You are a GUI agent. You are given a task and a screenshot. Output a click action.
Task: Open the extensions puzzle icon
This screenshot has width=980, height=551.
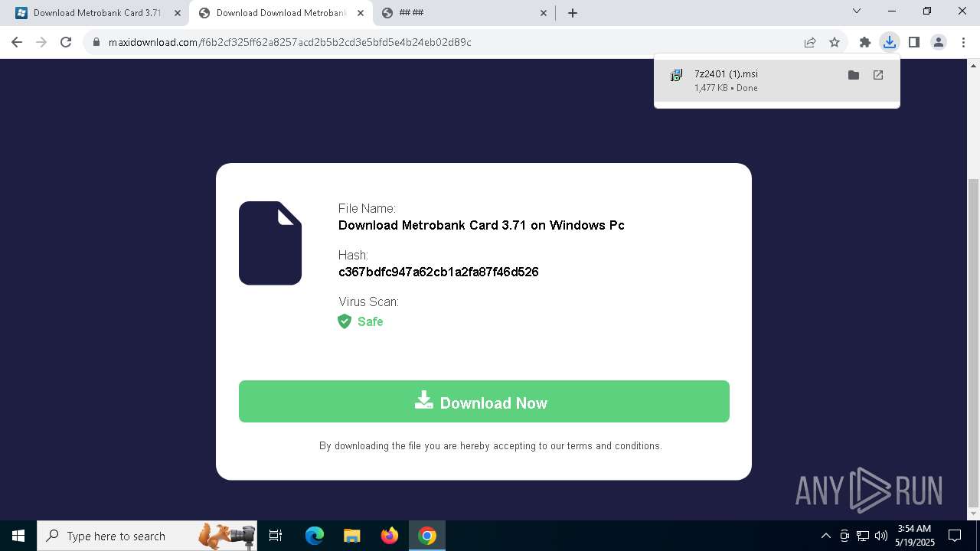[x=865, y=42]
